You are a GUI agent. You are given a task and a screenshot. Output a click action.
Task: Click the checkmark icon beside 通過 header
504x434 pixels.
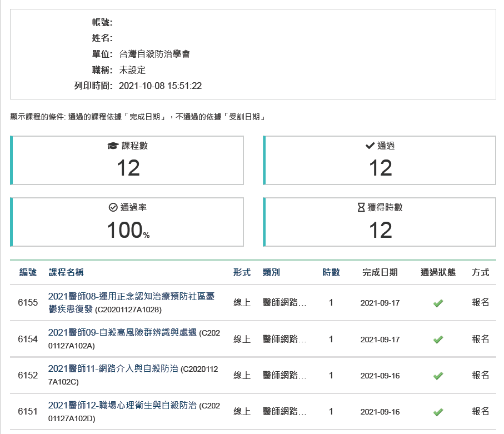pyautogui.click(x=370, y=146)
